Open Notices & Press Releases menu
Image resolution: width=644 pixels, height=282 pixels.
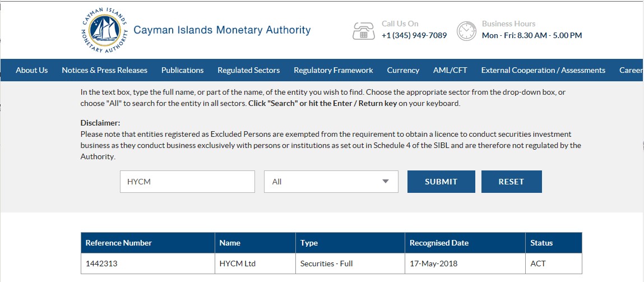[104, 70]
